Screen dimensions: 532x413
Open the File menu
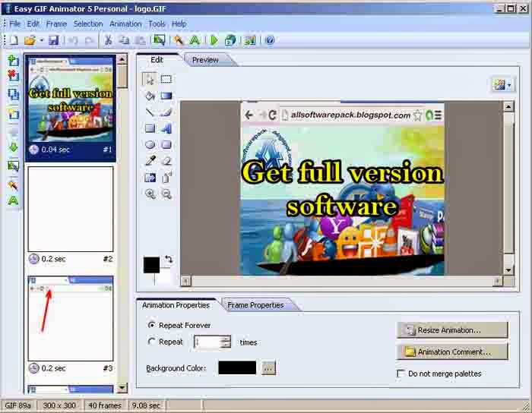point(15,24)
